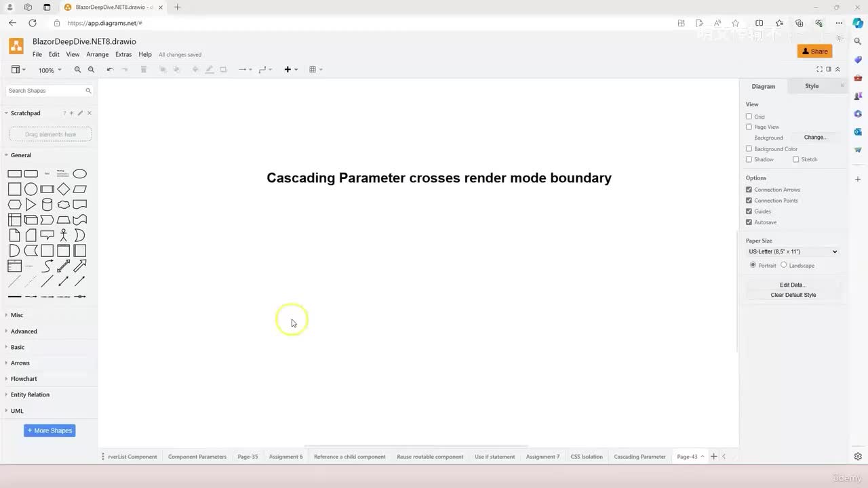Toggle the format panel icon
The height and width of the screenshot is (488, 868).
coord(829,69)
